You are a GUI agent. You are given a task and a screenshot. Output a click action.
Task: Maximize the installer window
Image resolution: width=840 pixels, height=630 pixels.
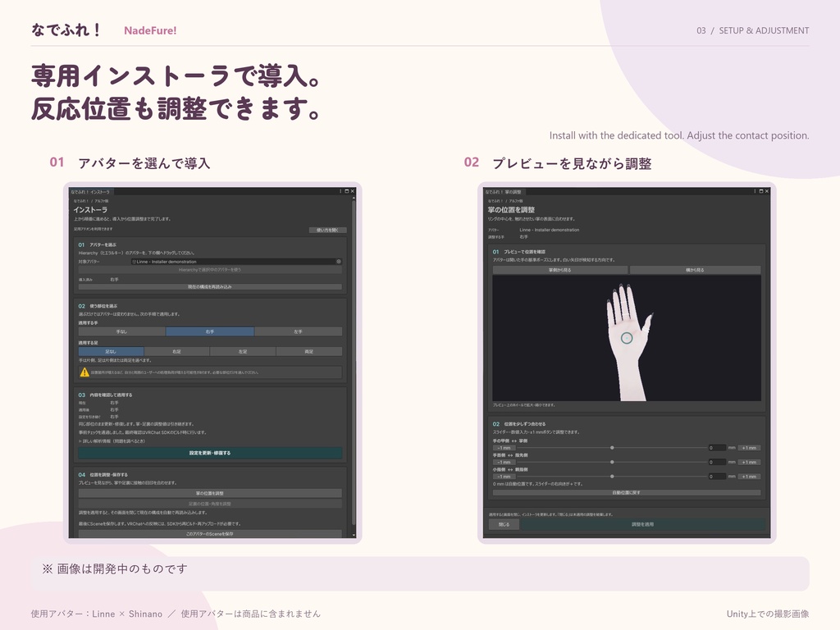pos(347,191)
